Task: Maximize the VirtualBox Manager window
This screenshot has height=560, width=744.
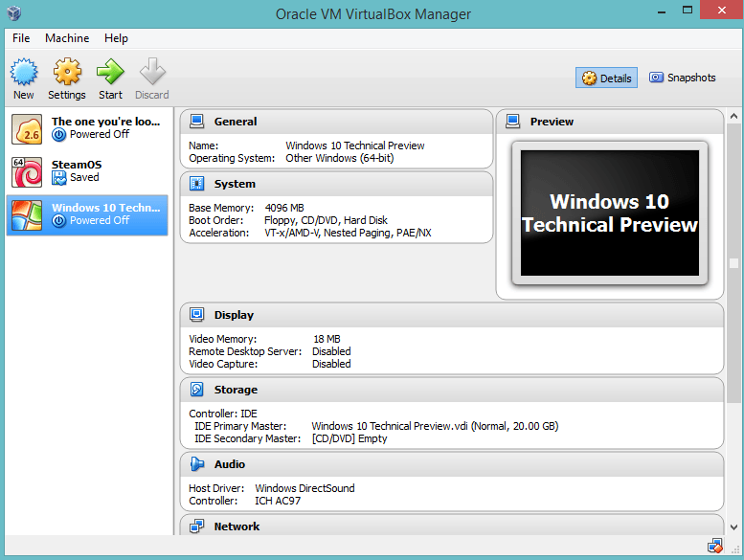Action: coord(688,11)
